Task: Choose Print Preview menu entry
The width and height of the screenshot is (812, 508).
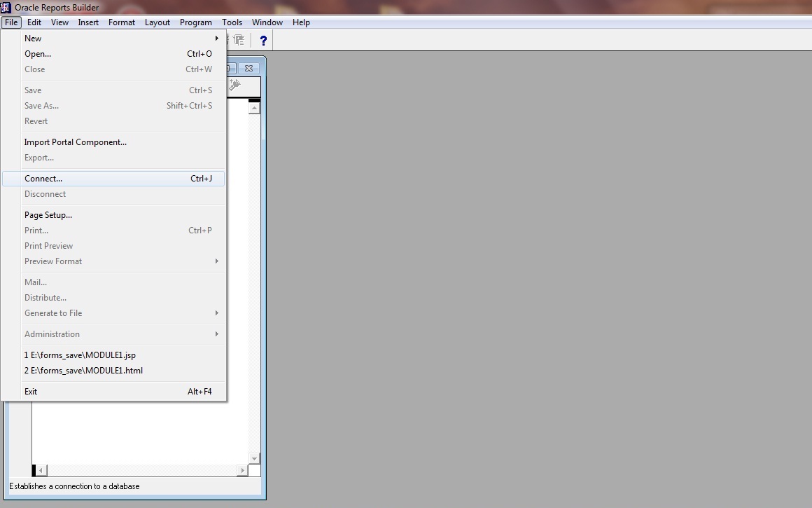Action: coord(113,246)
